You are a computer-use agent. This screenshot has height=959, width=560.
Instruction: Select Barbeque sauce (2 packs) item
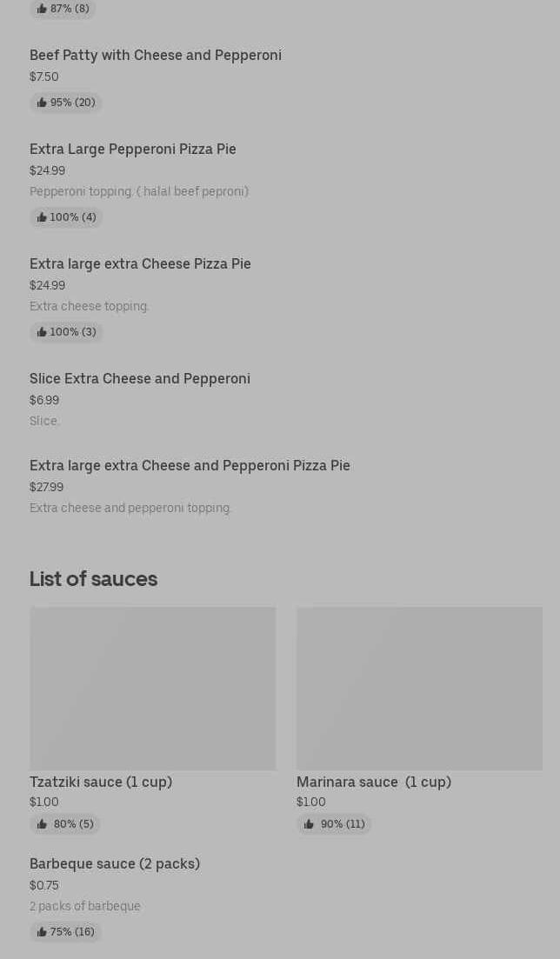pyautogui.click(x=115, y=863)
